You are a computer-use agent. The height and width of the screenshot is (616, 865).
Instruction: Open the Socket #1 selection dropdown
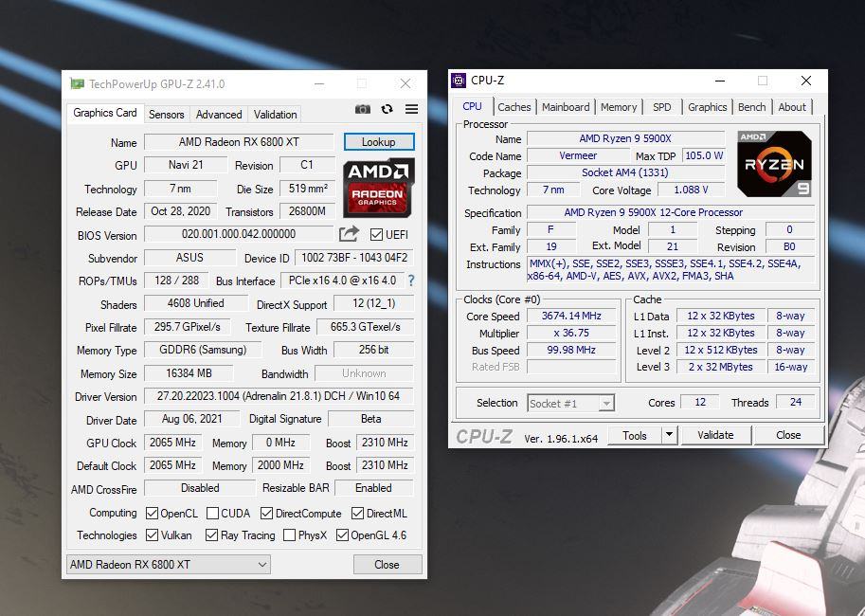point(571,404)
